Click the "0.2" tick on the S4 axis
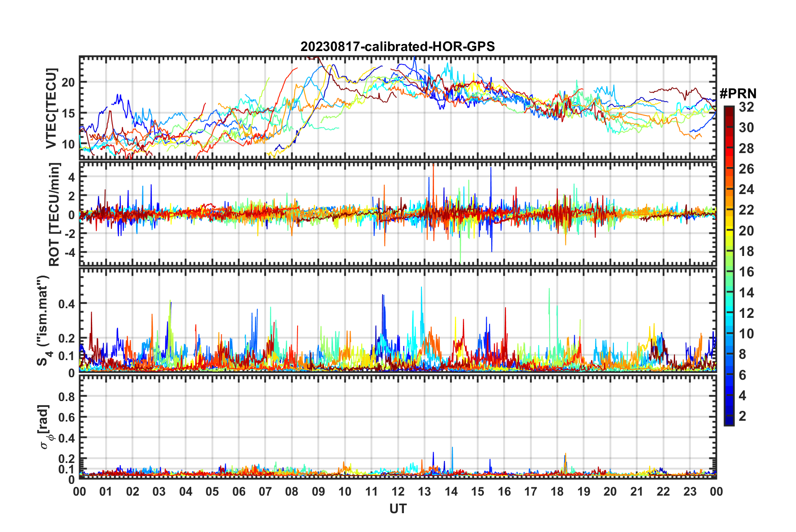The height and width of the screenshot is (532, 796). click(x=67, y=338)
